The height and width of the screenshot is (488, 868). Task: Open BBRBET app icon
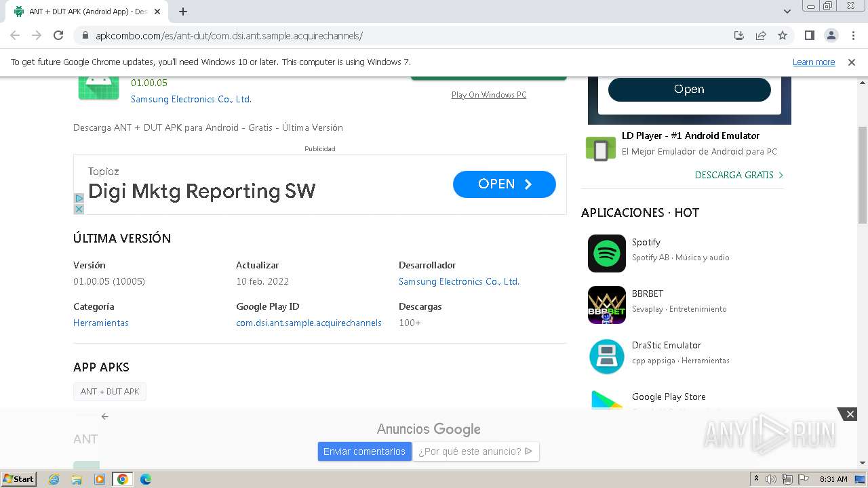tap(607, 305)
